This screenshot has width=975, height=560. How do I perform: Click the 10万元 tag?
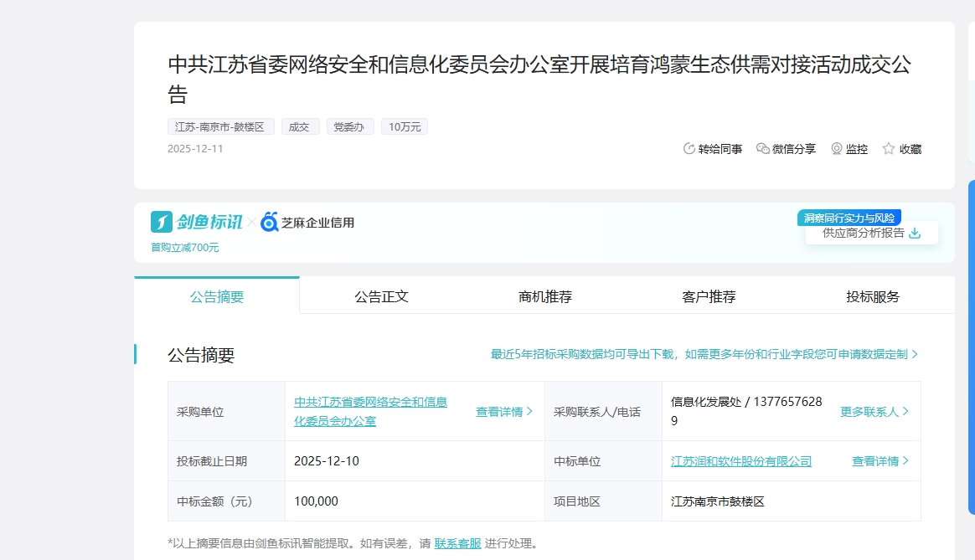pyautogui.click(x=405, y=126)
